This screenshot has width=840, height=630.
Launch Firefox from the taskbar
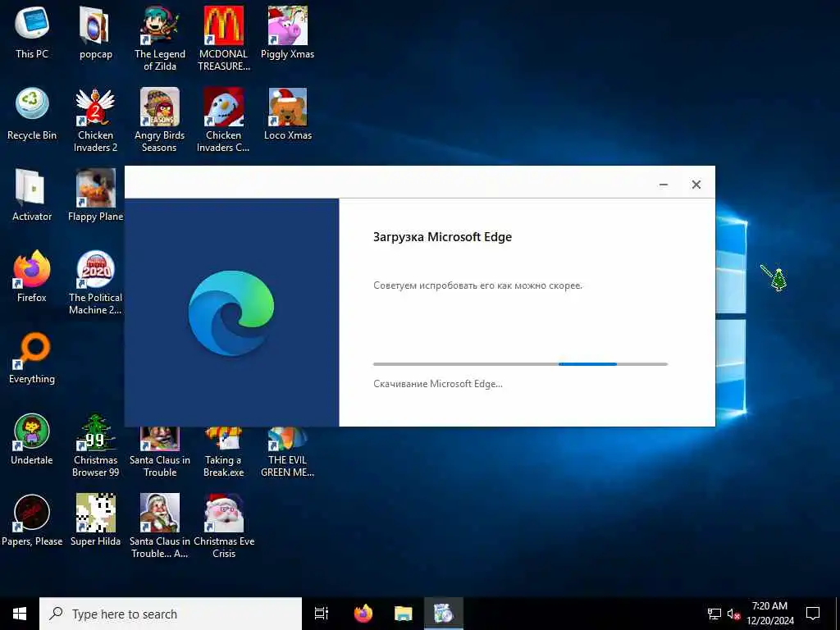click(363, 614)
